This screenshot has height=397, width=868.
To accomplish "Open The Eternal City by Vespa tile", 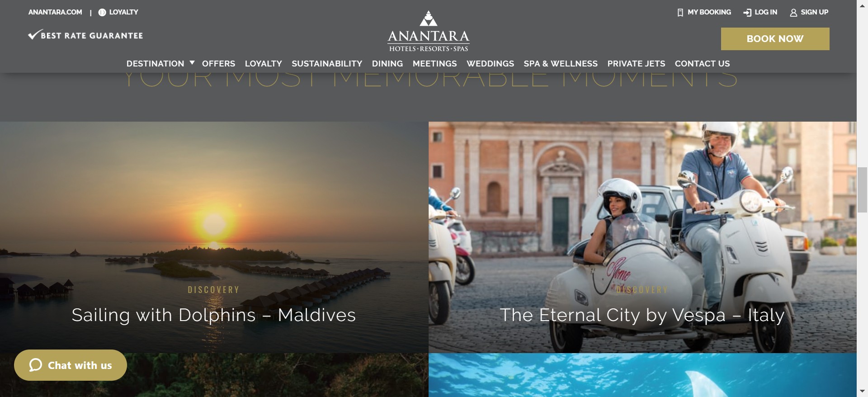I will (642, 237).
